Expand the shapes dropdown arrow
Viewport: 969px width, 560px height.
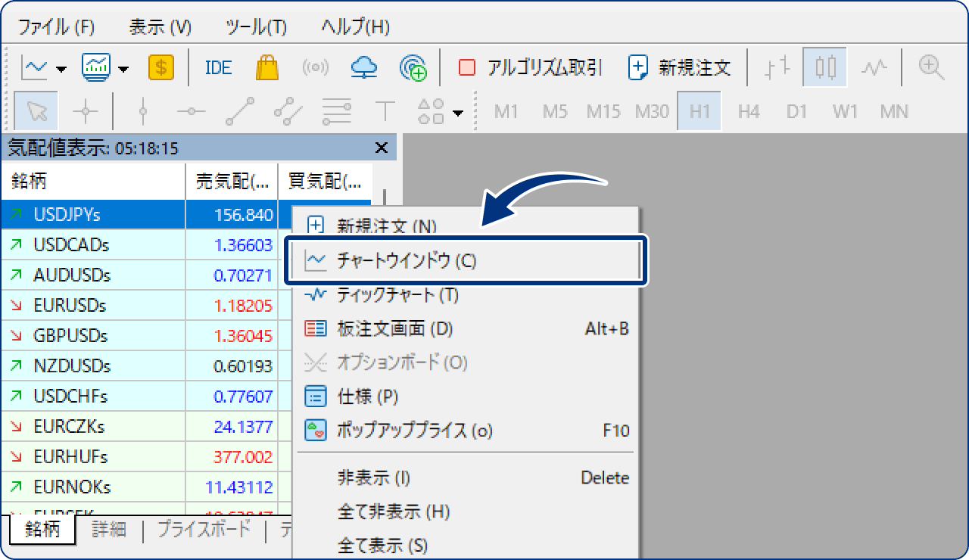point(457,114)
